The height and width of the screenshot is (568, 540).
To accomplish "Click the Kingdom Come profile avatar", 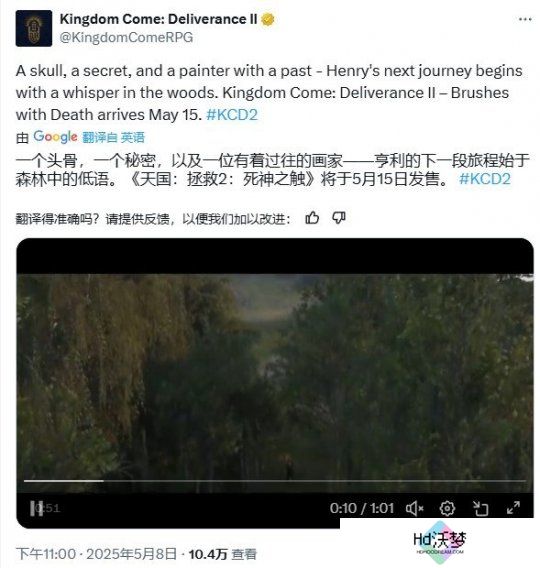I will (x=34, y=28).
